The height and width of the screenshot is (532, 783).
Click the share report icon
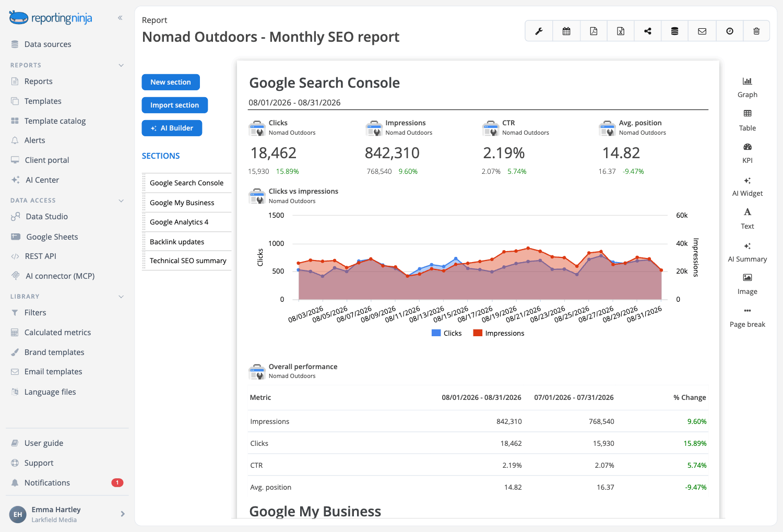648,31
